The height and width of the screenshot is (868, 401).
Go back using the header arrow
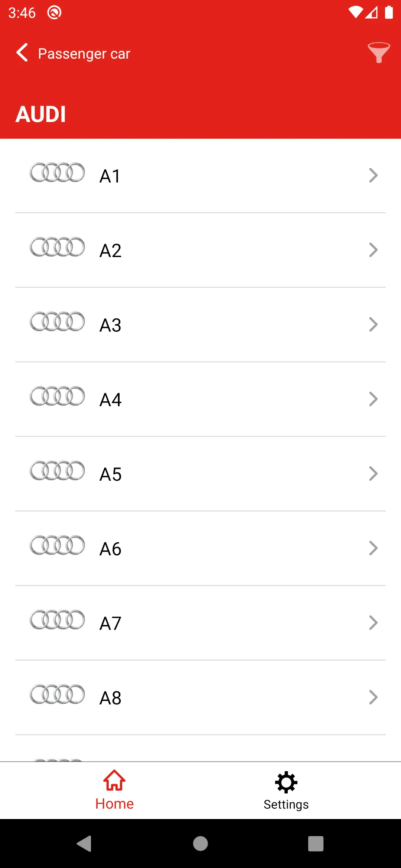tap(22, 52)
